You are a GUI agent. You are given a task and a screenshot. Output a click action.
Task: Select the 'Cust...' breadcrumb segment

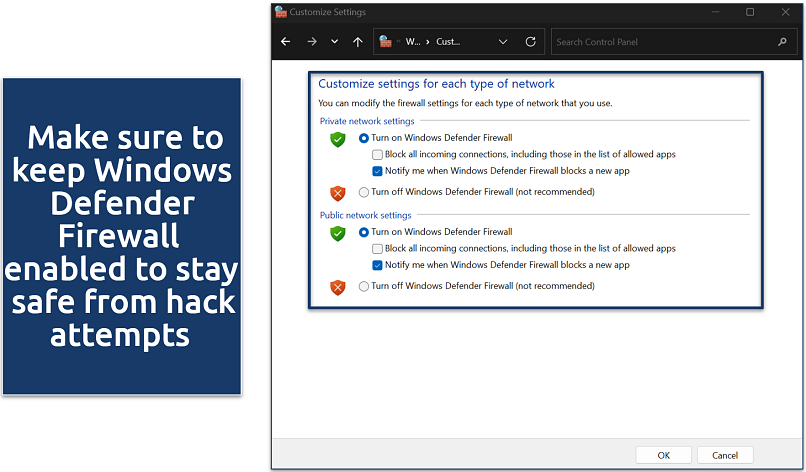[x=448, y=42]
